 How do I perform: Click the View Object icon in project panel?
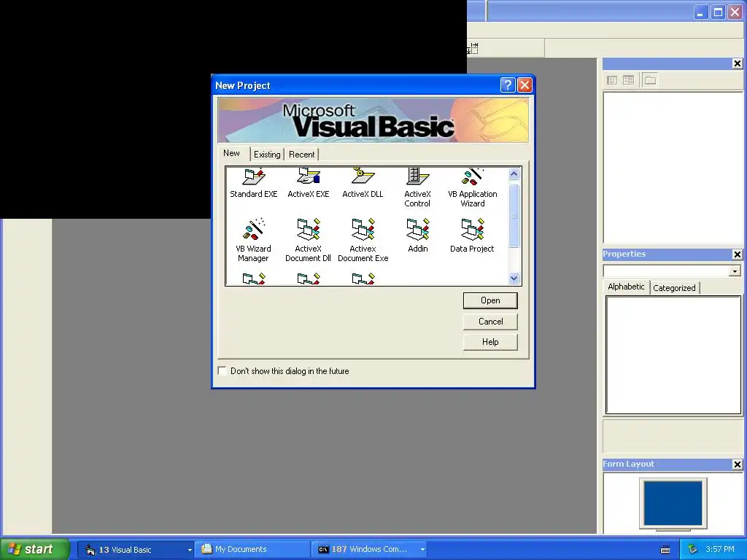(628, 80)
